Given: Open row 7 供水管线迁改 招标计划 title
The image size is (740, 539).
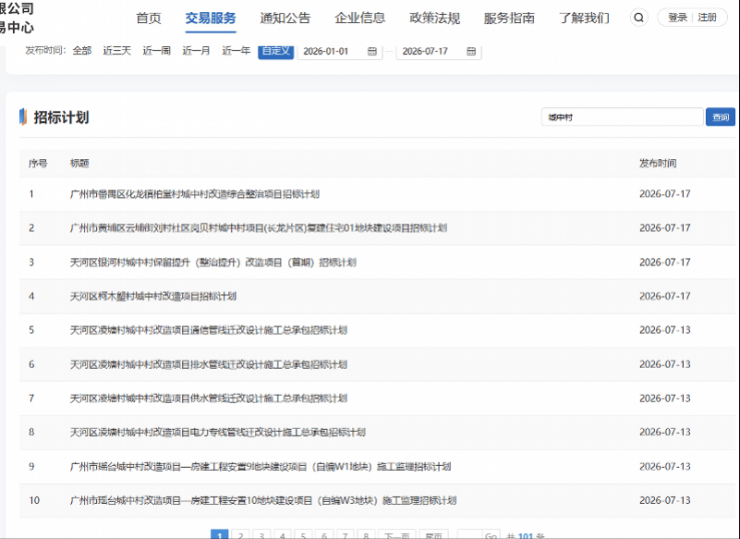Looking at the screenshot, I should tap(208, 398).
